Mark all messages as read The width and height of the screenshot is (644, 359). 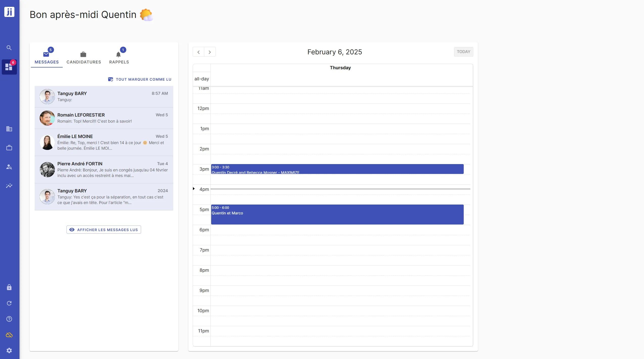coord(140,79)
